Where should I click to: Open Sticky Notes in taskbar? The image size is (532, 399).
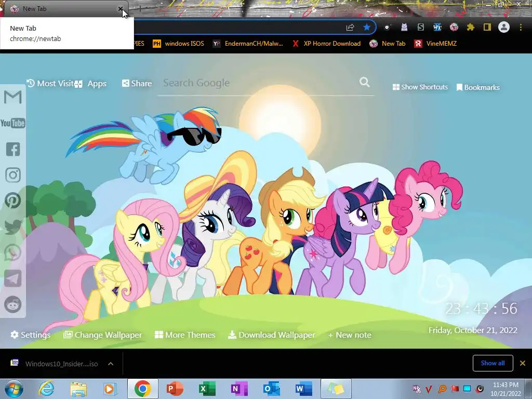[336, 389]
